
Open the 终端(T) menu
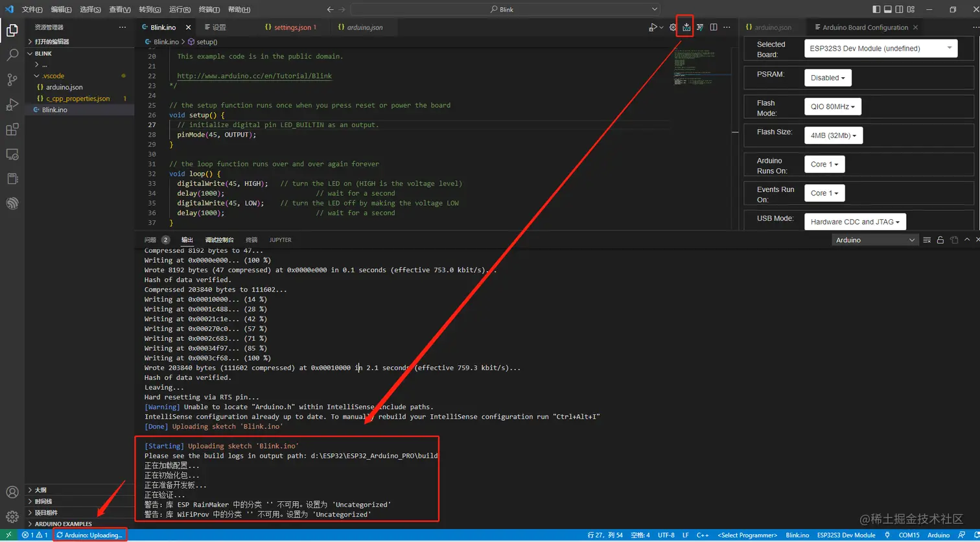pos(209,10)
